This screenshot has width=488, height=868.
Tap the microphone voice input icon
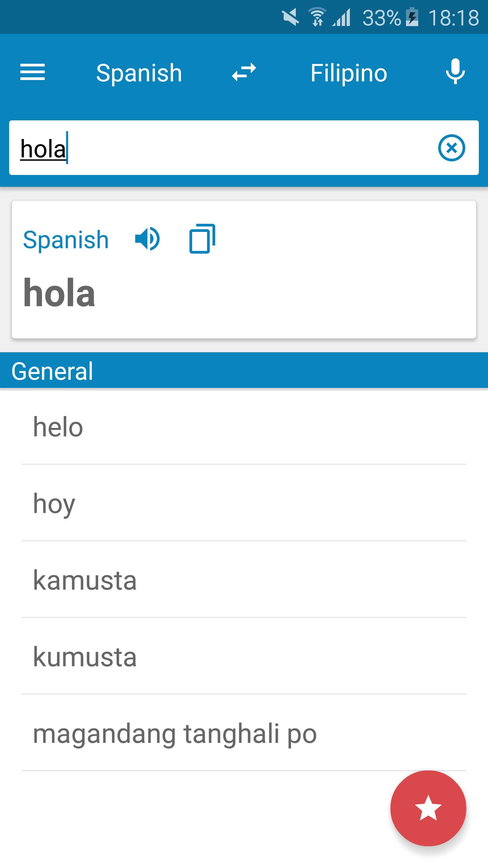[455, 72]
